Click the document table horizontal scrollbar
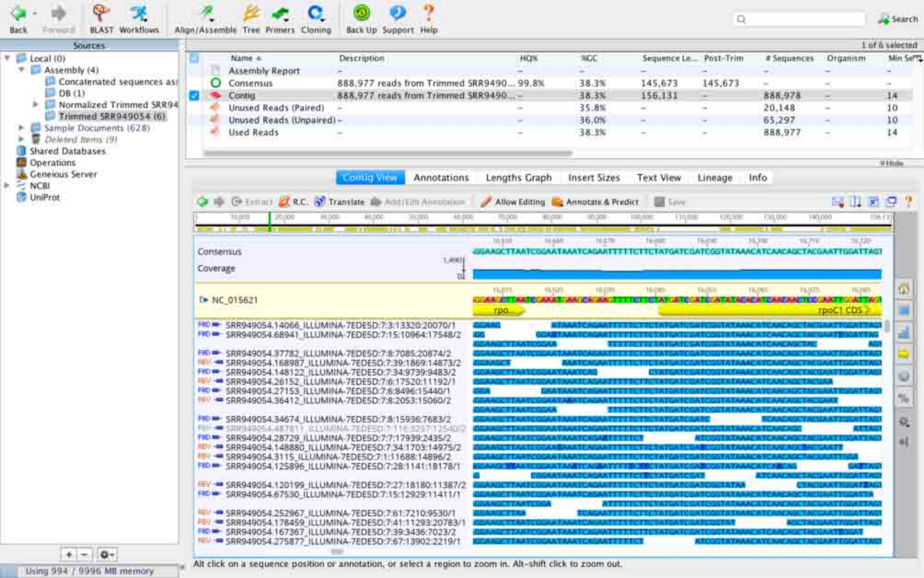The width and height of the screenshot is (924, 578). click(388, 153)
